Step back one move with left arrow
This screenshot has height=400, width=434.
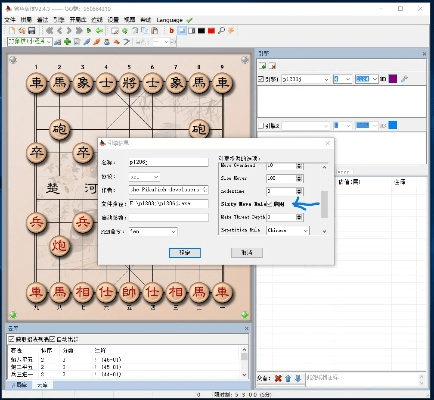click(x=60, y=31)
